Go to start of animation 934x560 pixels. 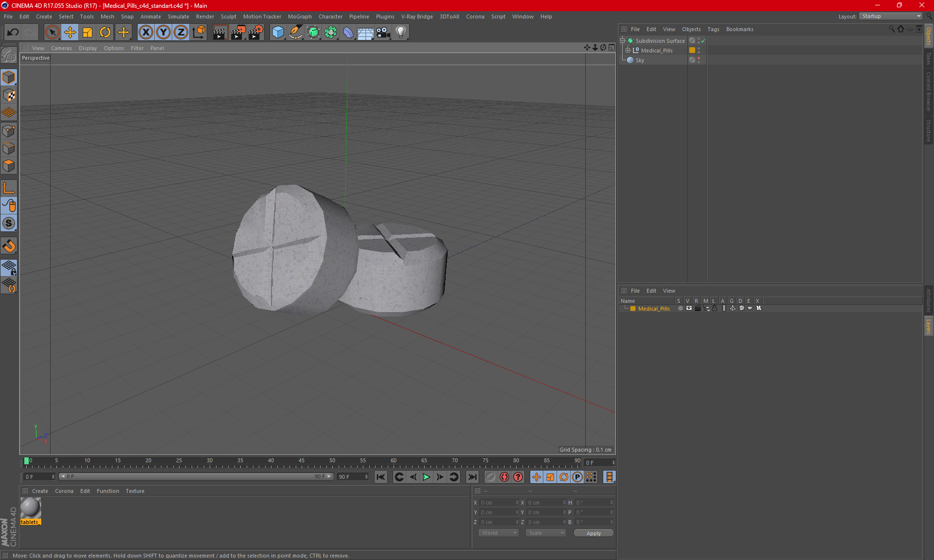click(x=381, y=477)
